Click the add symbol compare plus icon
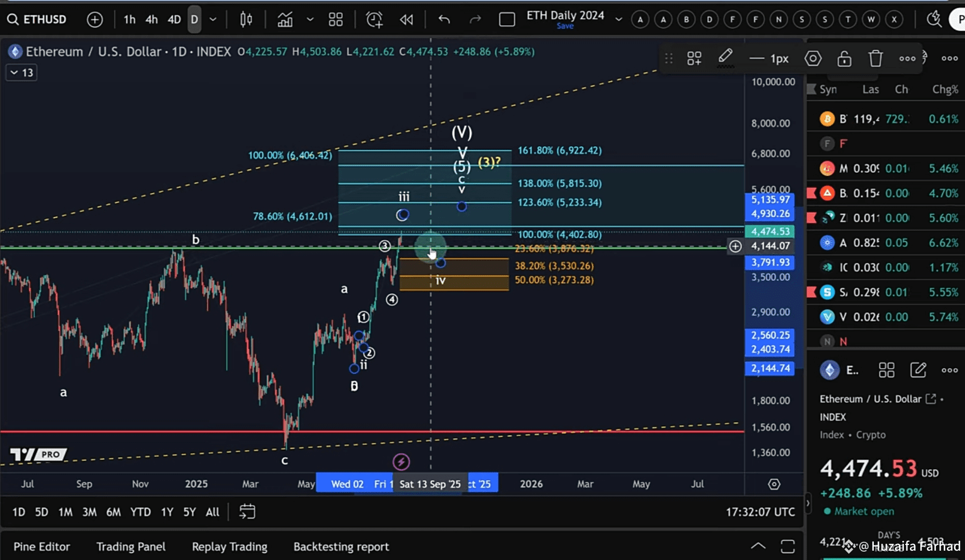The height and width of the screenshot is (560, 965). (95, 20)
